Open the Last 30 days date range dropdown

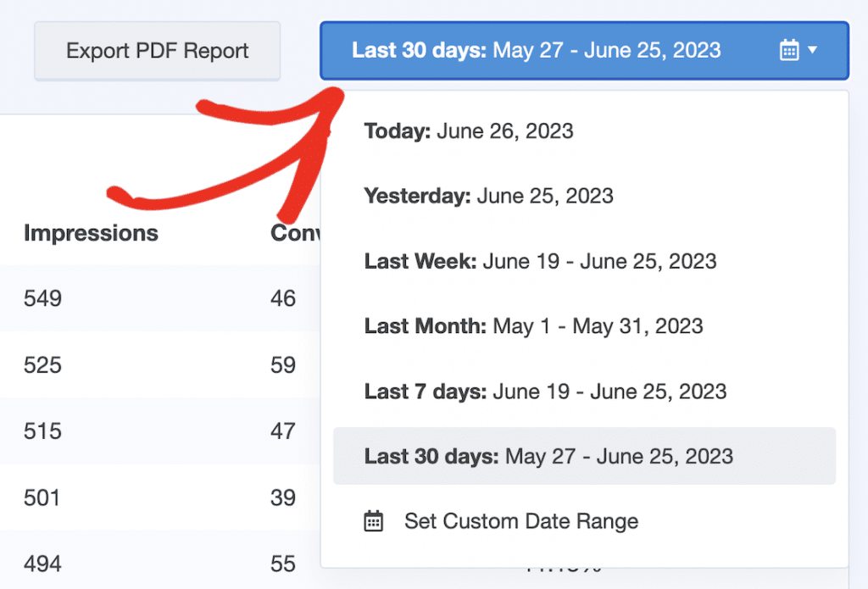(x=583, y=50)
